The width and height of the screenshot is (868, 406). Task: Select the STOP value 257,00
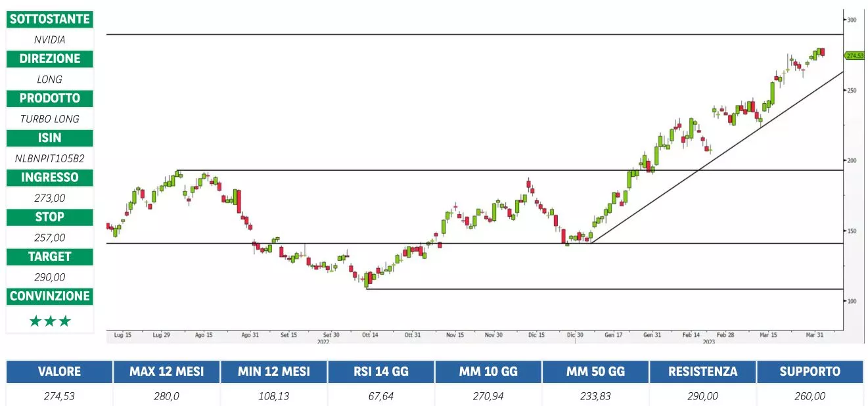[x=50, y=237]
